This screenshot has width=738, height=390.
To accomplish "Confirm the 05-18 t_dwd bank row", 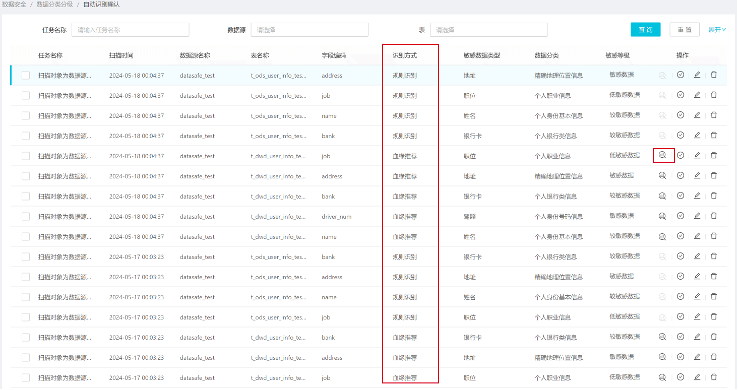I will (681, 196).
